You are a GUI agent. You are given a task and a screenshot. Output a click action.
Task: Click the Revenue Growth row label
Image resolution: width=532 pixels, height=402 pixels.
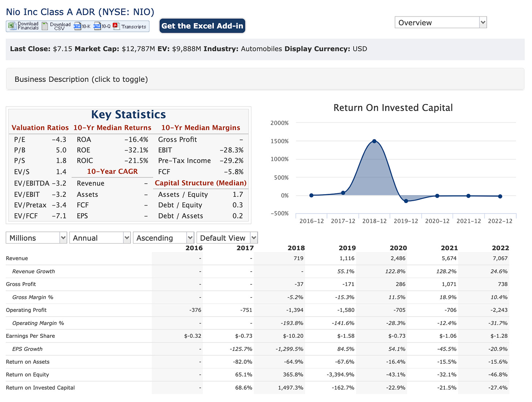tap(33, 271)
